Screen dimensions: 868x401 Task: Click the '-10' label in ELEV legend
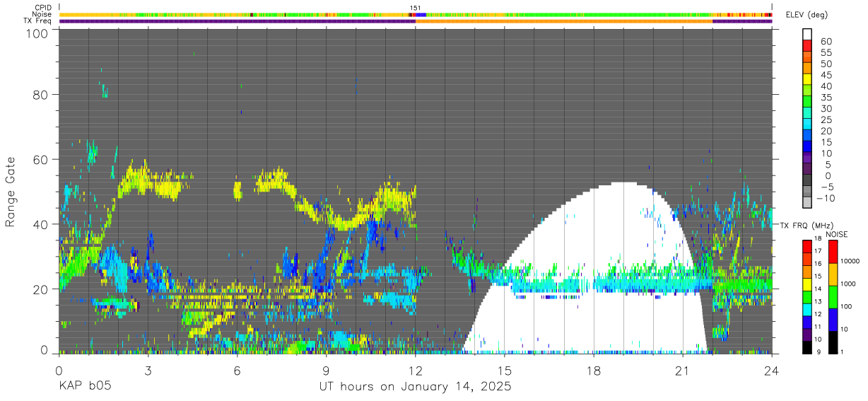tap(827, 199)
